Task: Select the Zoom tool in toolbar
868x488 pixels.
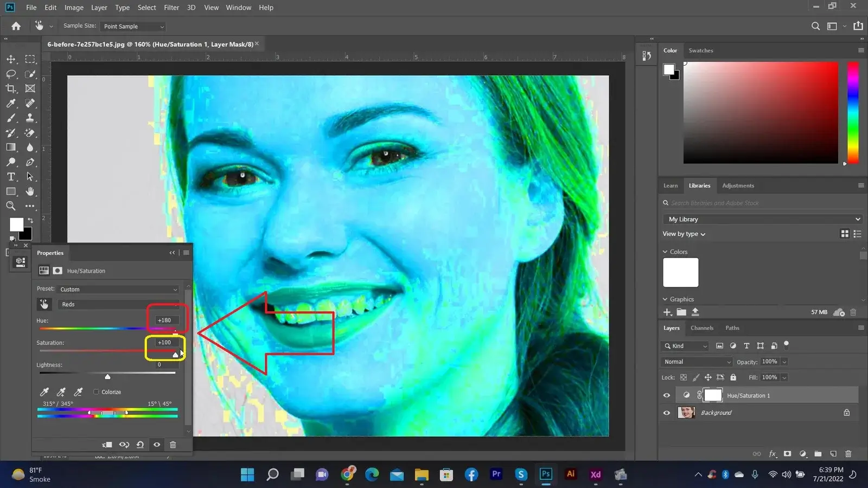Action: 11,206
